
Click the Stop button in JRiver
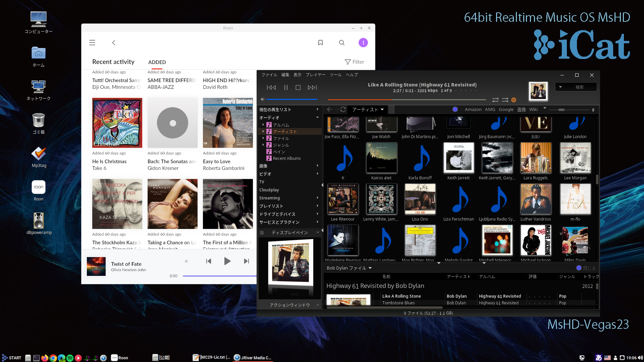pos(298,87)
